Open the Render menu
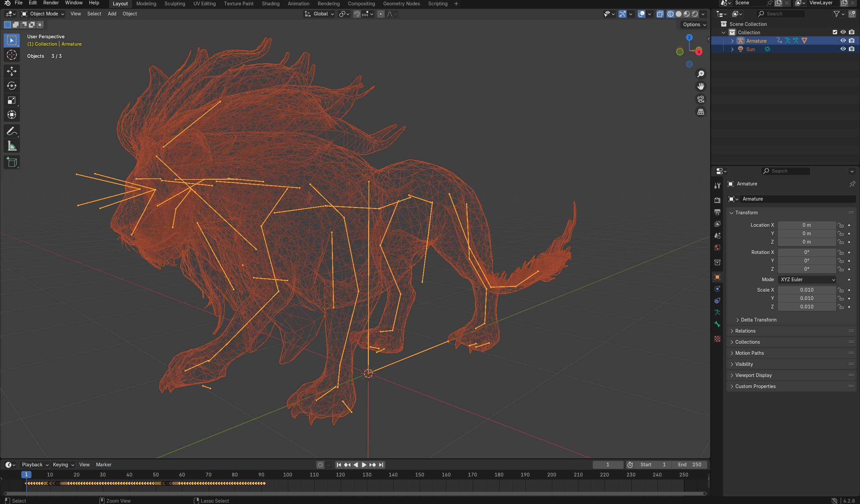The image size is (860, 504). 51,3
